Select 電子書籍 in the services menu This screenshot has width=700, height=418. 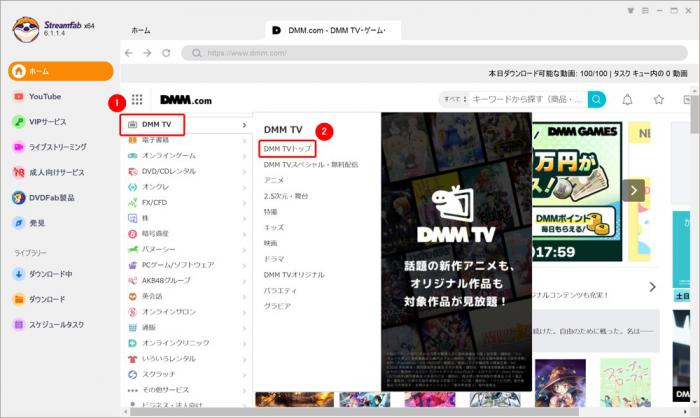point(154,140)
